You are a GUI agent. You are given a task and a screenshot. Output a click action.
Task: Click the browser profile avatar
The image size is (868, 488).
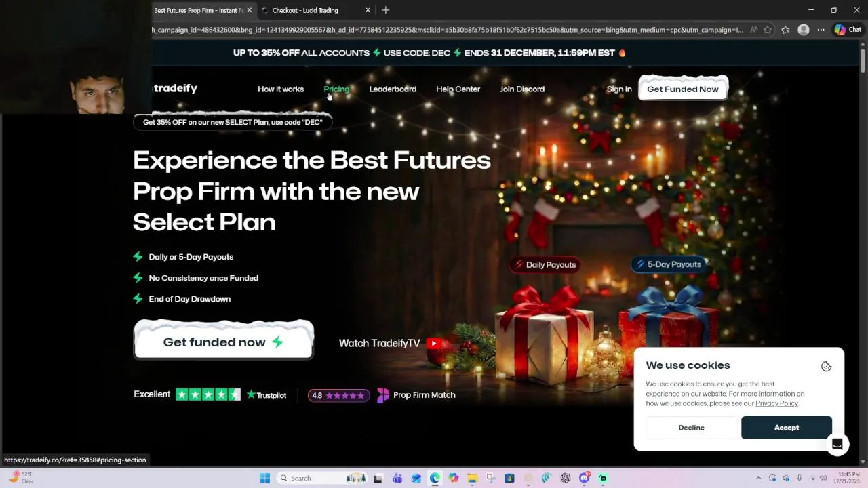point(804,30)
